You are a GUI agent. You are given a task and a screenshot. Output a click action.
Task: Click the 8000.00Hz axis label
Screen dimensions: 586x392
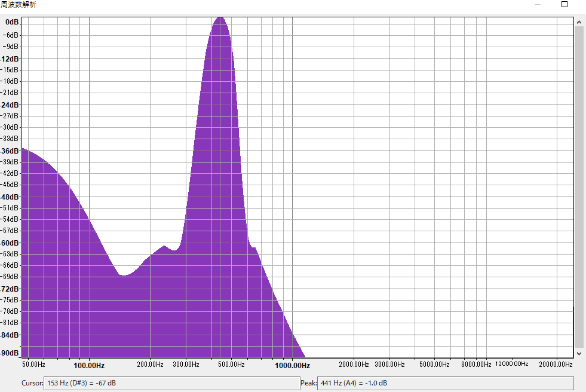tap(476, 365)
